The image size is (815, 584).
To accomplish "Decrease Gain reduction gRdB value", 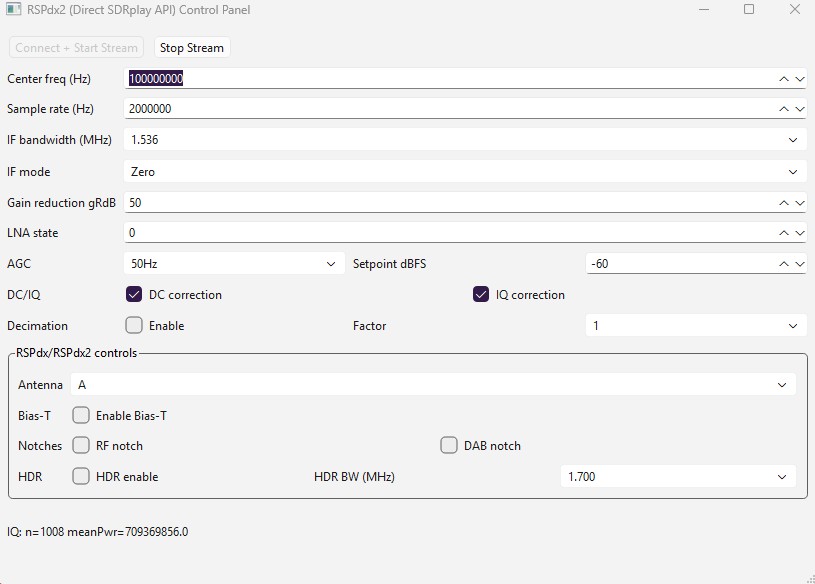I will (800, 203).
